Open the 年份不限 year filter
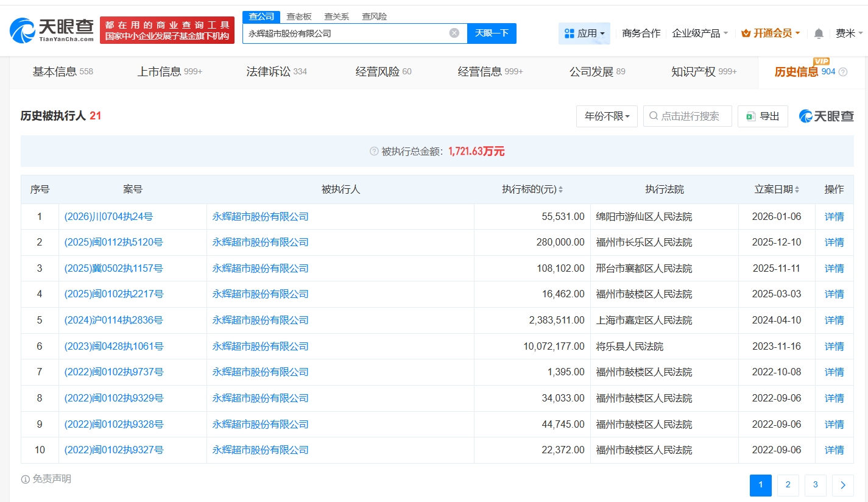Screen dimensions: 868x502 [x=607, y=116]
